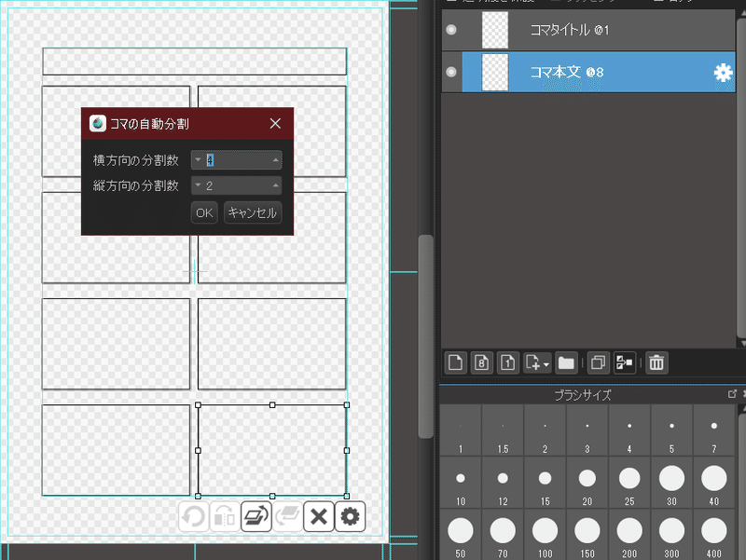Select brush size 400
The image size is (746, 560).
tap(714, 535)
